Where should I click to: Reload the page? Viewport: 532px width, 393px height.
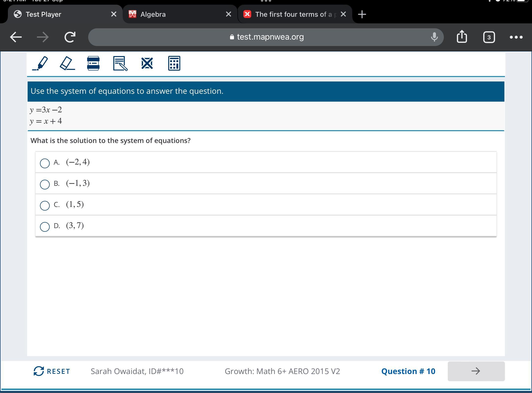70,37
